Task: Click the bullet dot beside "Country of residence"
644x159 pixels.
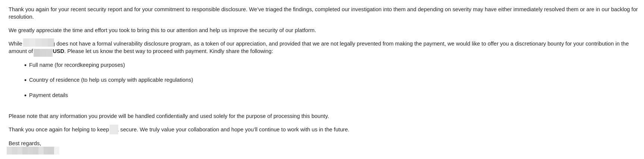Action: 25,80
